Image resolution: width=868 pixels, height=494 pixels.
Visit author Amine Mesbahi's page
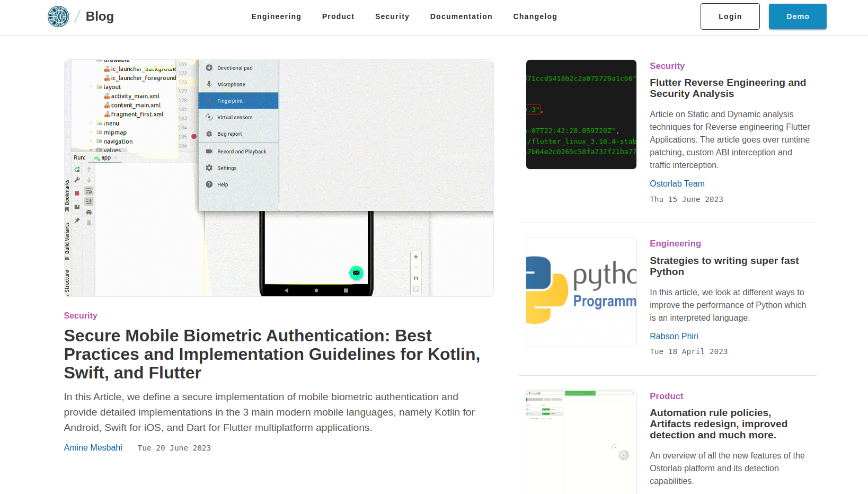click(x=93, y=447)
